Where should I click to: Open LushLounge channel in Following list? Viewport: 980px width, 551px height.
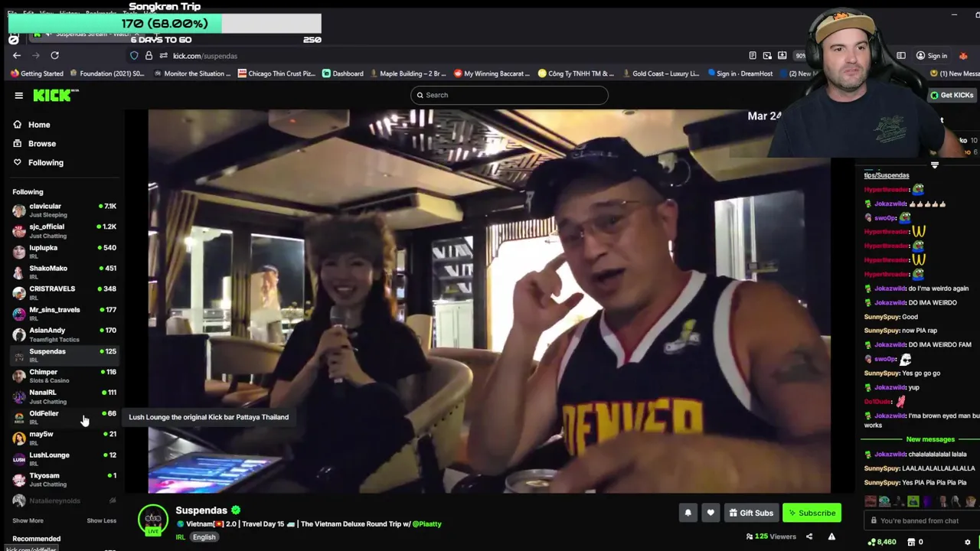64,458
